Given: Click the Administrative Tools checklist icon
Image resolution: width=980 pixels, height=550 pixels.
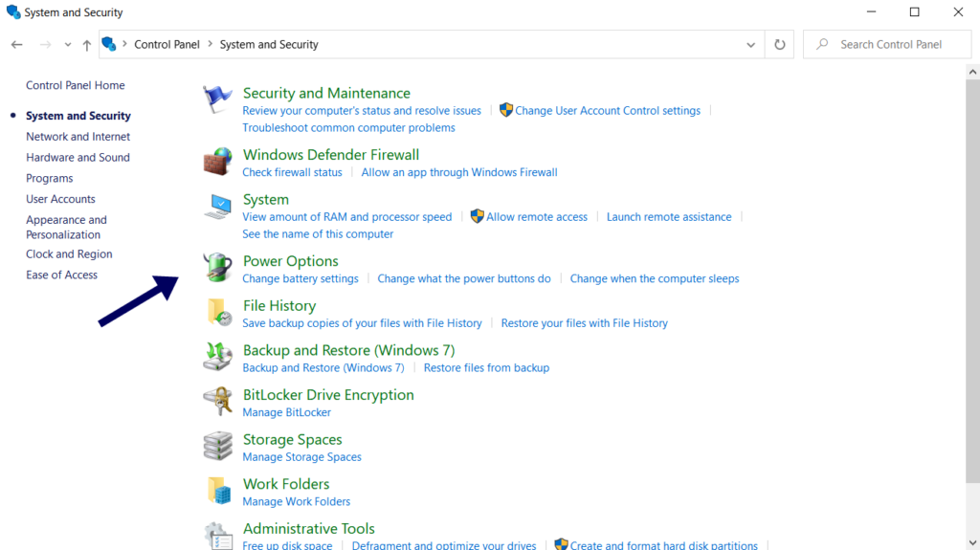Looking at the screenshot, I should pos(218,537).
